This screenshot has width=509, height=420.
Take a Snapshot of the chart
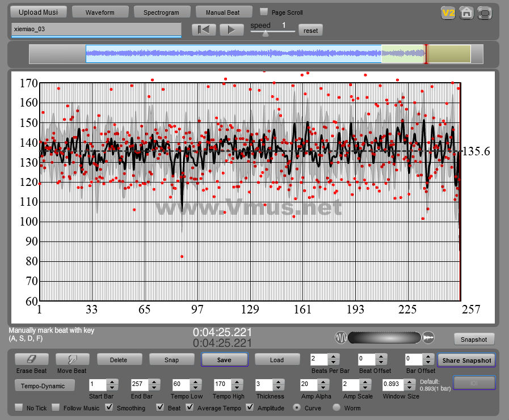click(x=474, y=339)
